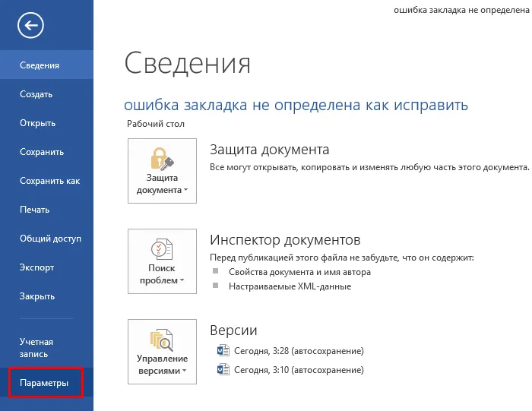This screenshot has height=411, width=532.
Task: Open the Печать menu item
Action: pyautogui.click(x=46, y=209)
